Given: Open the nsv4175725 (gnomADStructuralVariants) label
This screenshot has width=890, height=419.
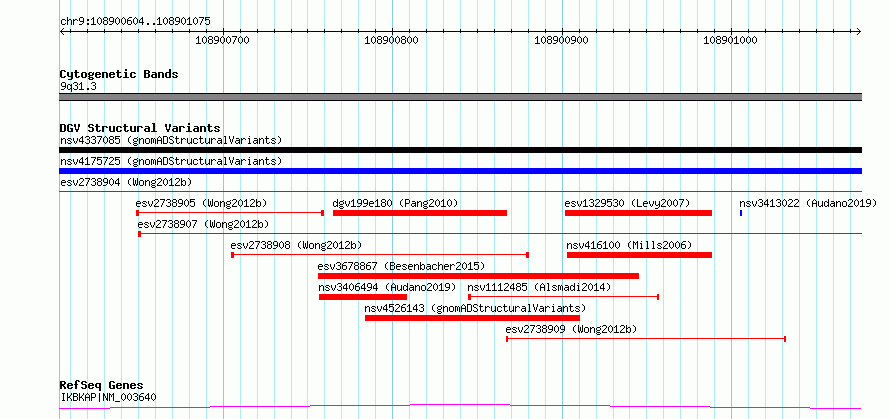Looking at the screenshot, I should (171, 161).
